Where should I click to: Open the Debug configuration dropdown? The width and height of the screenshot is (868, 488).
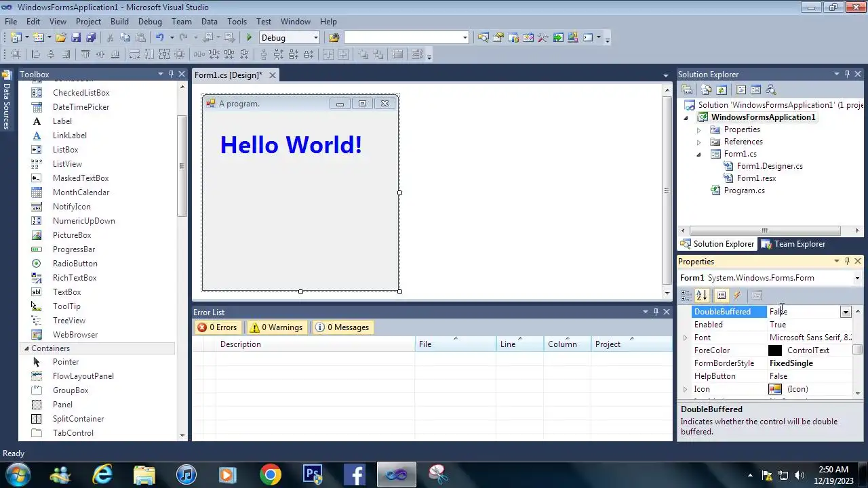click(x=316, y=38)
